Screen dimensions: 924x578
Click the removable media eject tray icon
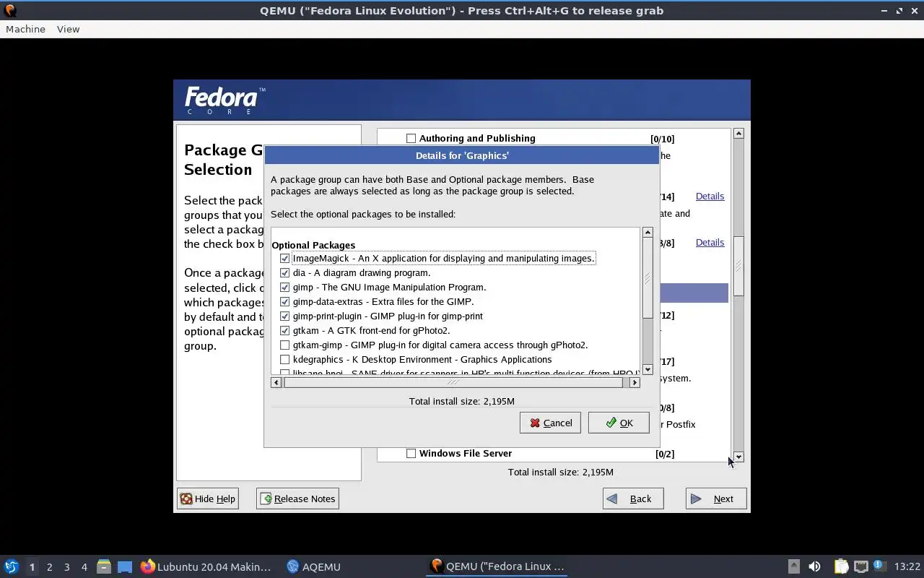coord(793,566)
